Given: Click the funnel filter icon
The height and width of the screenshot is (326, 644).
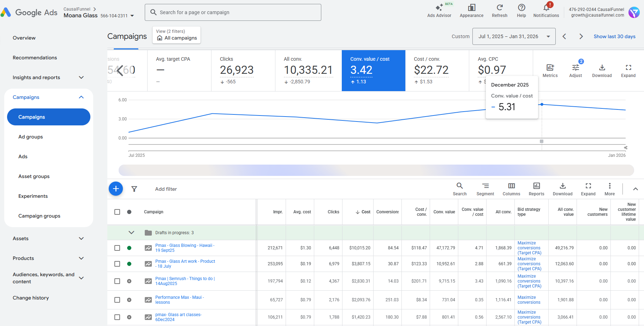Looking at the screenshot, I should [x=134, y=189].
